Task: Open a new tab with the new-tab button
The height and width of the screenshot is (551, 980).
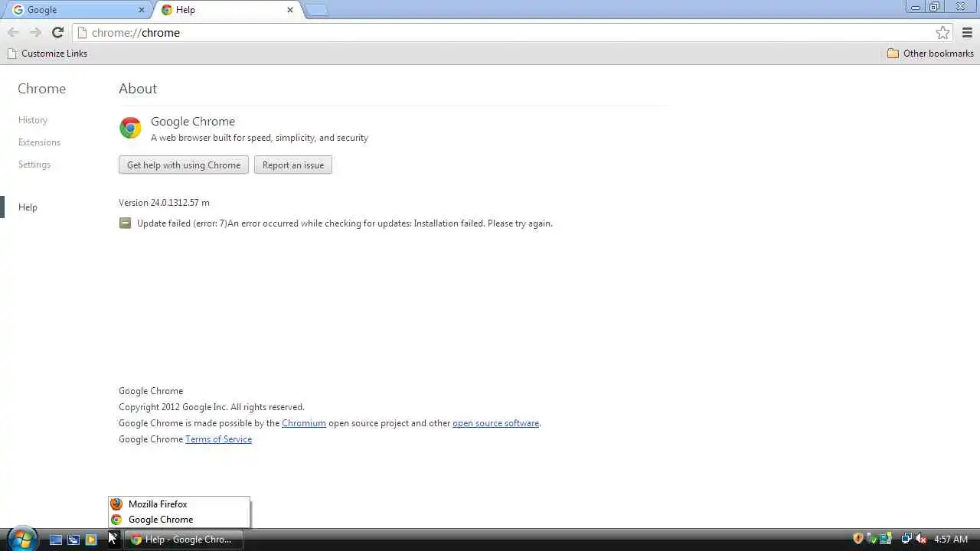Action: click(316, 10)
